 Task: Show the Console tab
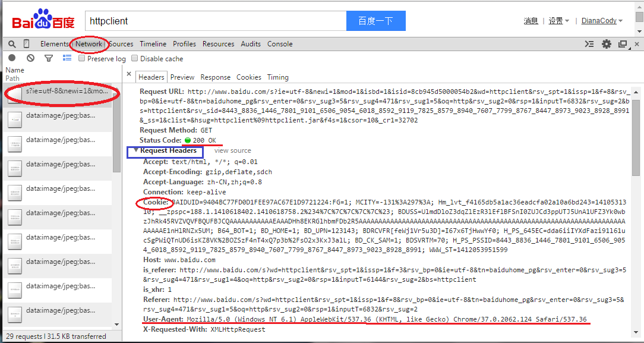pyautogui.click(x=280, y=44)
